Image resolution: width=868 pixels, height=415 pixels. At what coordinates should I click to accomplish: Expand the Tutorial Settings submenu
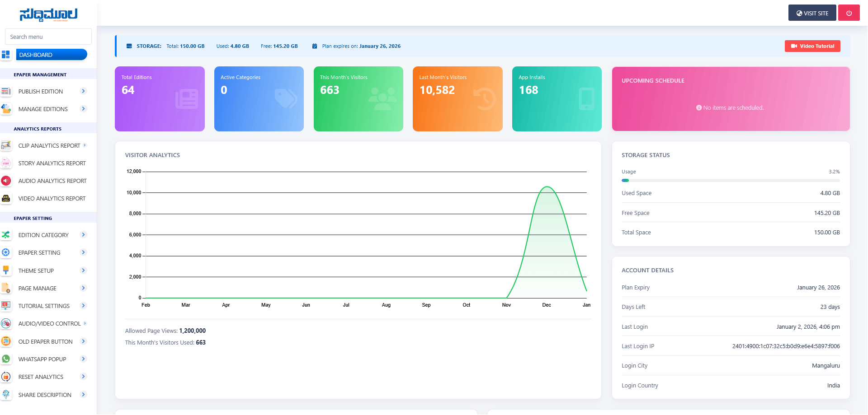(x=83, y=306)
